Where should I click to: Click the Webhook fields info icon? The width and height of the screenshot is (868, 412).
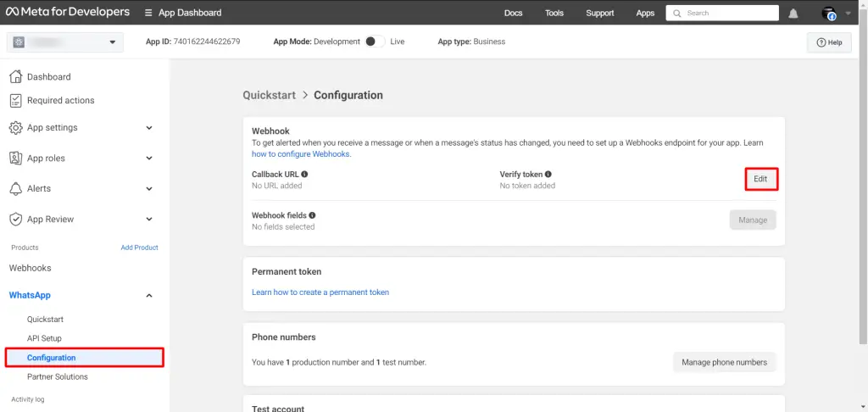click(x=312, y=214)
